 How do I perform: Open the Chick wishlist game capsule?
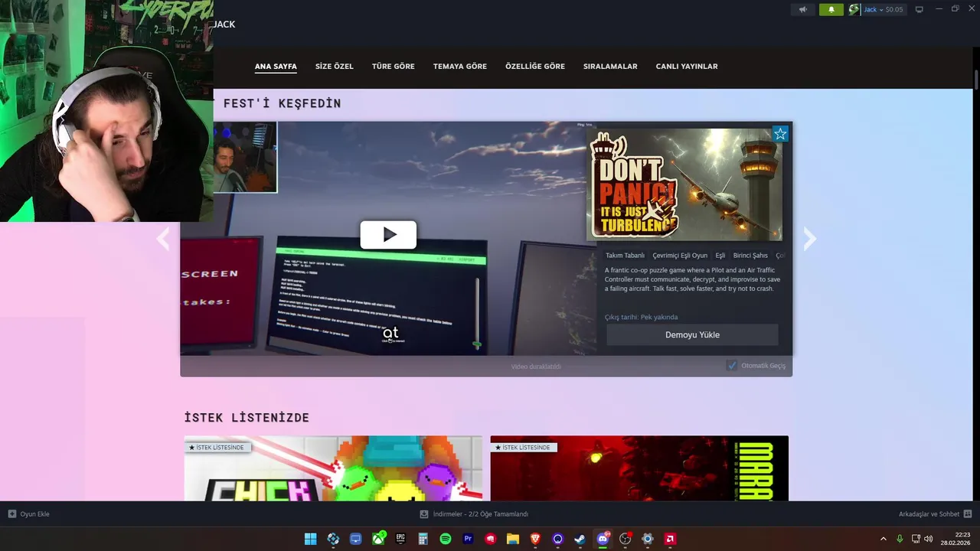point(333,468)
